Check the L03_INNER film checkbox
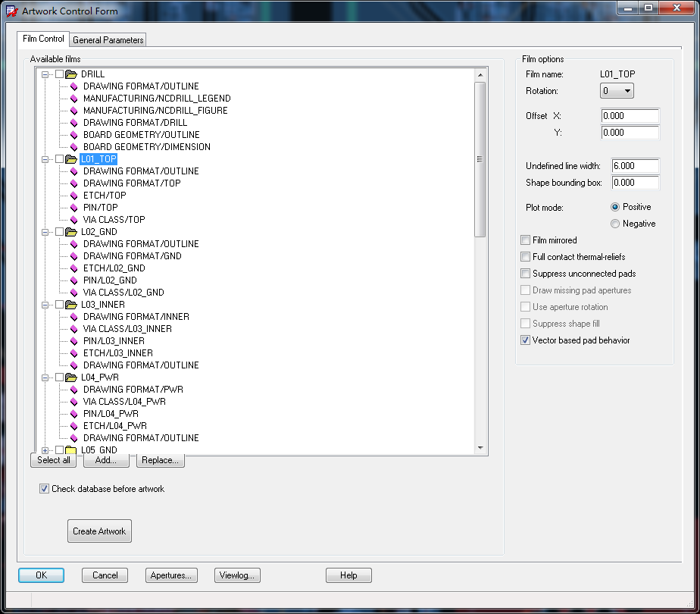This screenshot has height=614, width=700. pos(59,305)
